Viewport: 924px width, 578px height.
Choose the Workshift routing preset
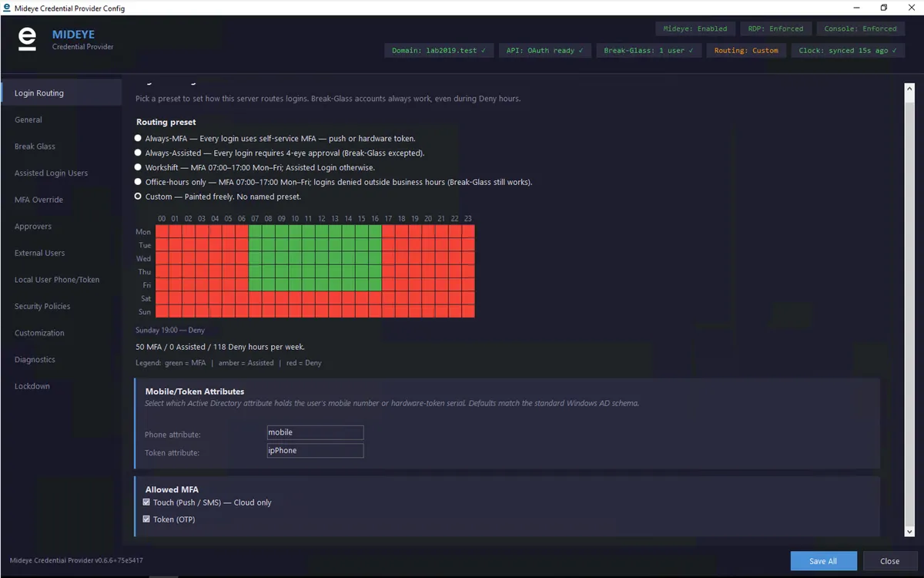tap(138, 167)
